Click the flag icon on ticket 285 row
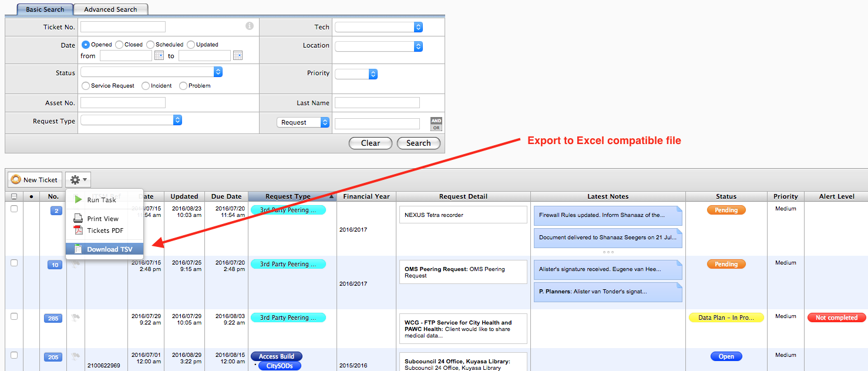 75,317
